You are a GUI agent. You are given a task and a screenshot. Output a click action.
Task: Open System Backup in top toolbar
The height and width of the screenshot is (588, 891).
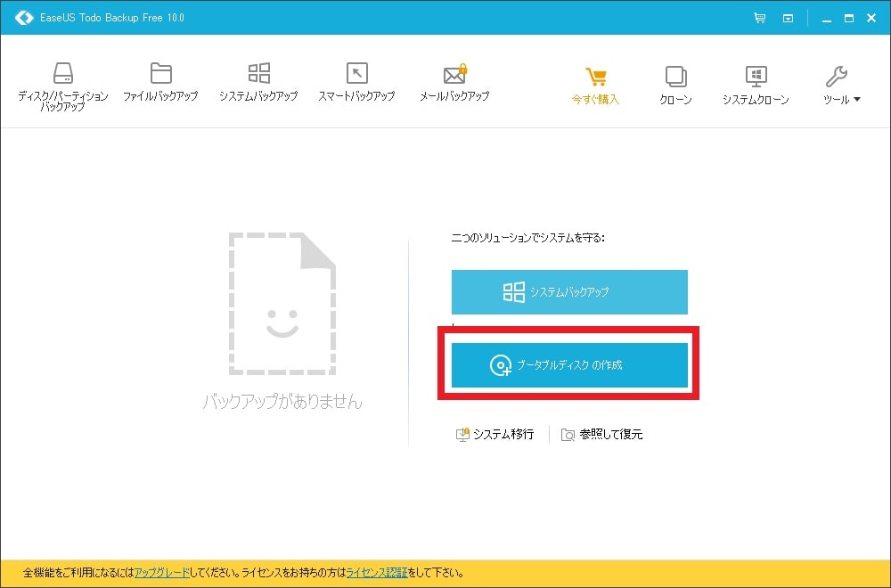pos(258,82)
